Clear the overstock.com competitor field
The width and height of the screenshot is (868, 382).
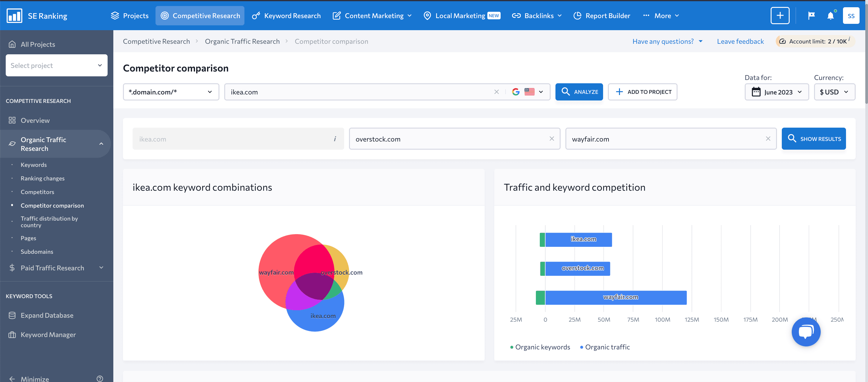click(x=552, y=138)
